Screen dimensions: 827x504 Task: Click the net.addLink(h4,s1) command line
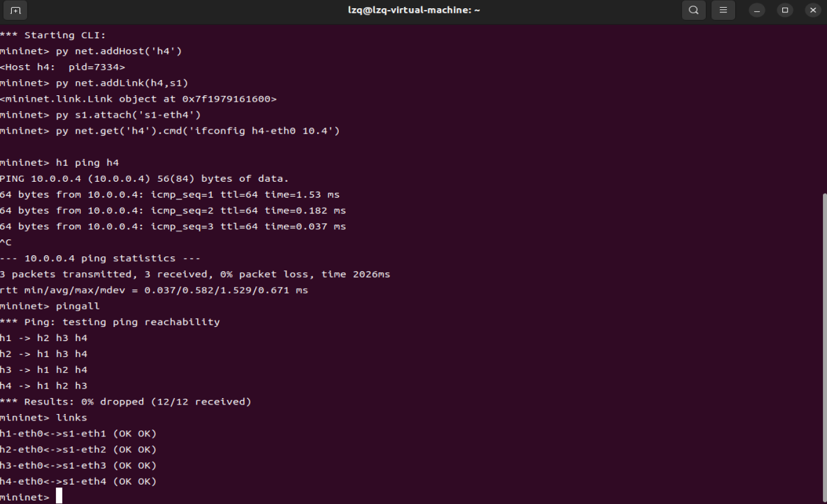click(x=122, y=83)
